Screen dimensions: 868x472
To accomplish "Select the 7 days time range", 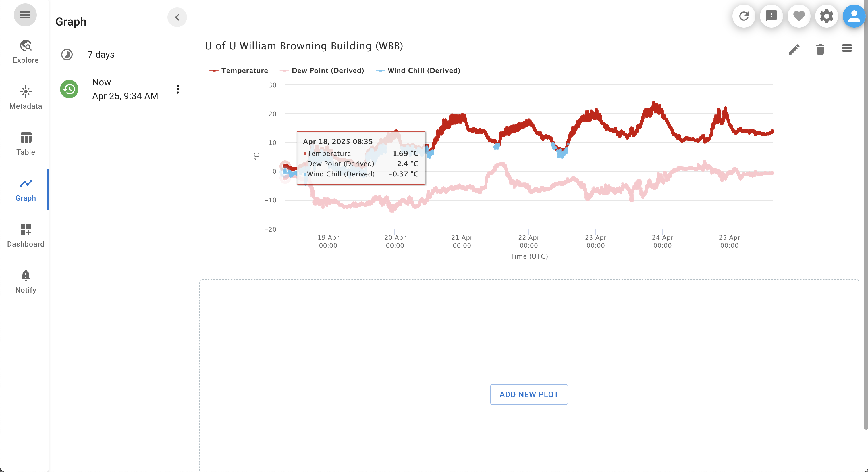I will pos(101,55).
